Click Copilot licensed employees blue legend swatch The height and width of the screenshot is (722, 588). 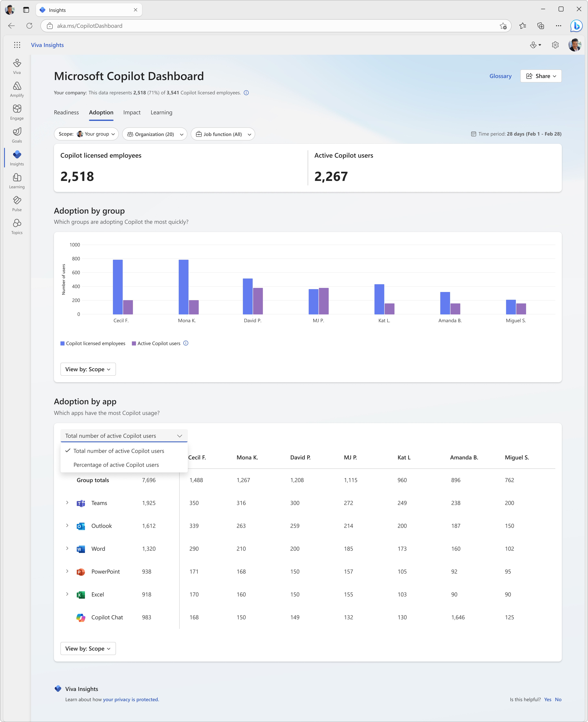tap(62, 343)
